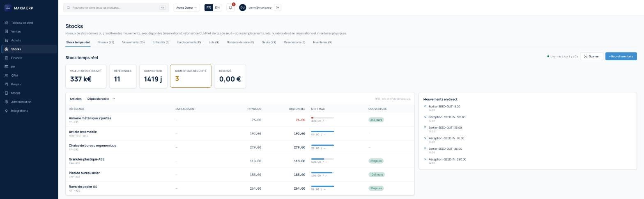The image size is (644, 199).
Task: Click the Ventes receipt icon in sidebar
Action: (x=6, y=32)
